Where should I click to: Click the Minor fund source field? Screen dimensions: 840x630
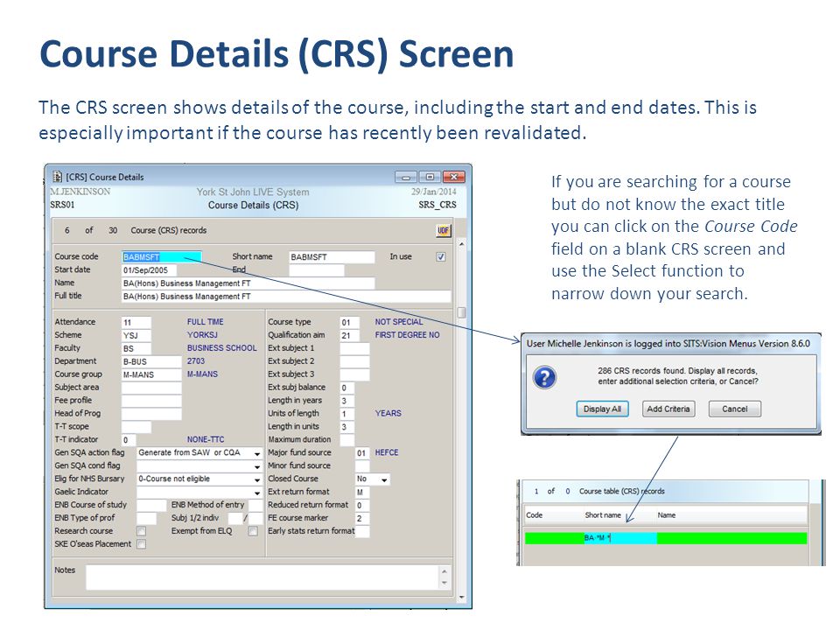362,466
